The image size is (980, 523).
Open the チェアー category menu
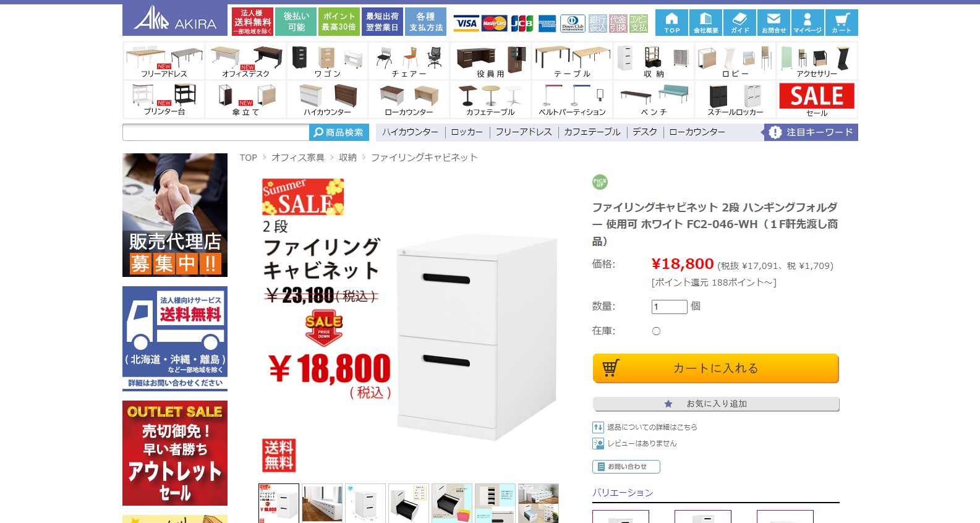409,61
